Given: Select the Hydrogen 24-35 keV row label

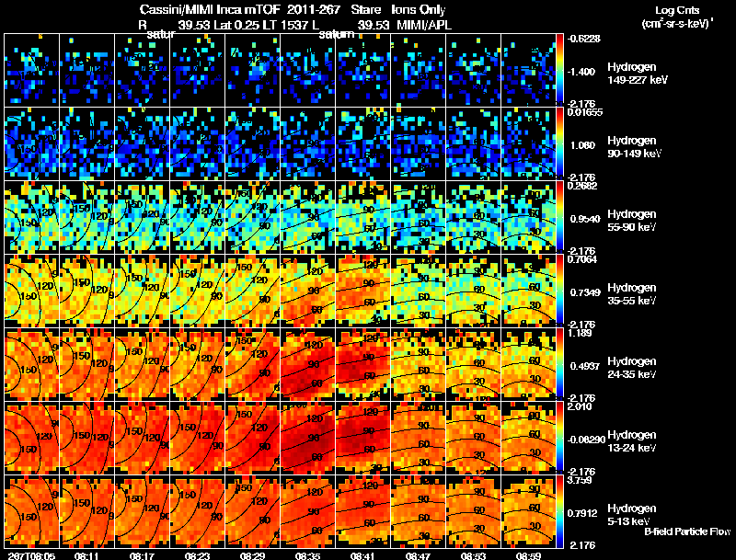Looking at the screenshot, I should (x=631, y=367).
